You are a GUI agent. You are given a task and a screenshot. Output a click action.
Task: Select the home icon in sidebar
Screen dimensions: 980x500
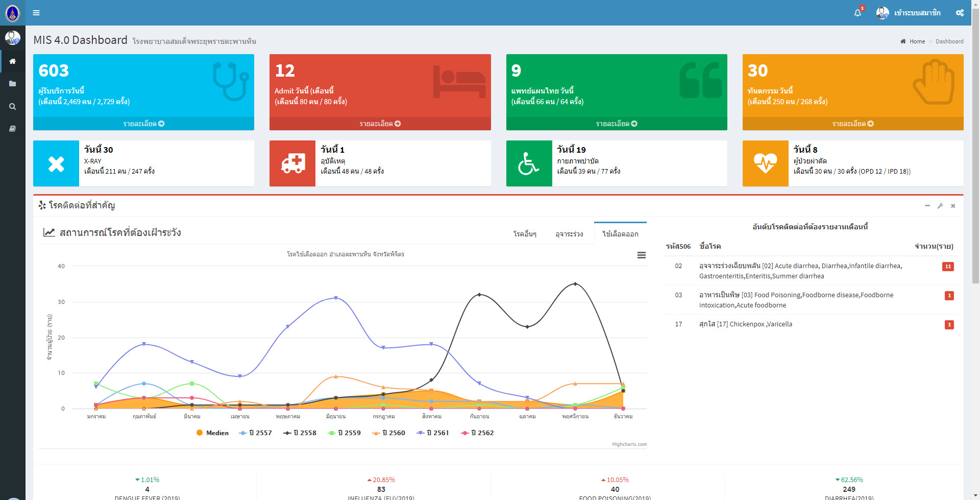point(13,61)
